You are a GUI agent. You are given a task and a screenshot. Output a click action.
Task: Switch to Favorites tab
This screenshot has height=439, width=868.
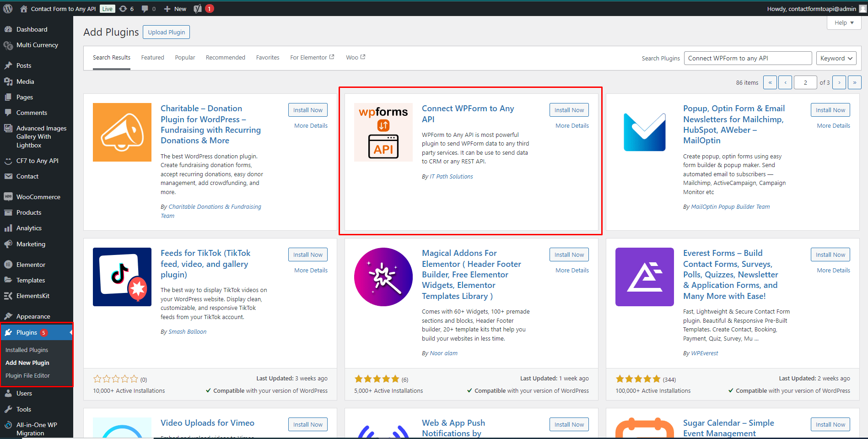(x=268, y=57)
